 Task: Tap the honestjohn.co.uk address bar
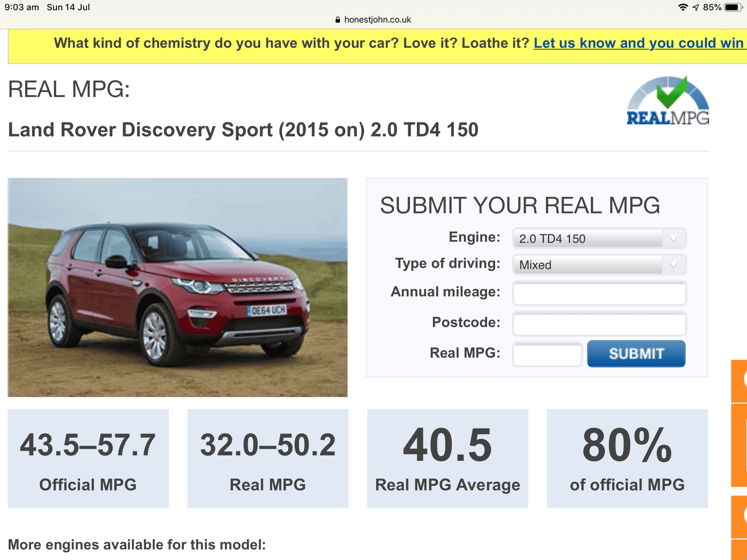point(373,20)
